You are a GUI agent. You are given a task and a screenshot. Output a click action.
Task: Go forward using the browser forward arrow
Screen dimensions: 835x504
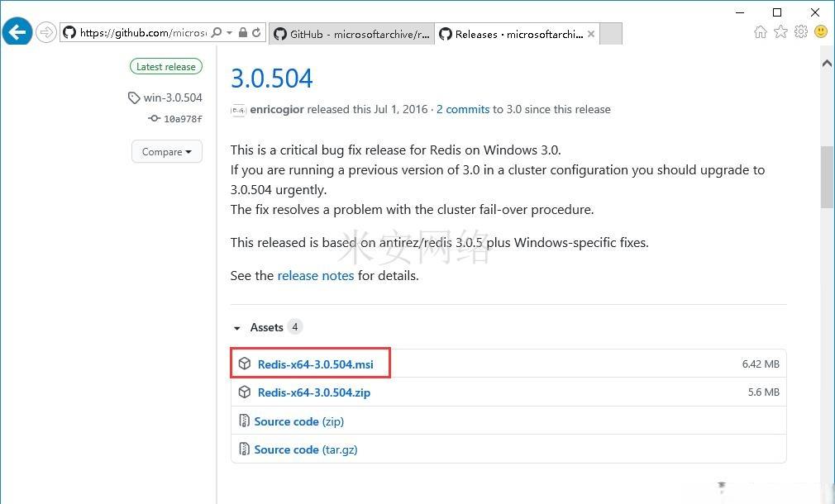point(46,33)
